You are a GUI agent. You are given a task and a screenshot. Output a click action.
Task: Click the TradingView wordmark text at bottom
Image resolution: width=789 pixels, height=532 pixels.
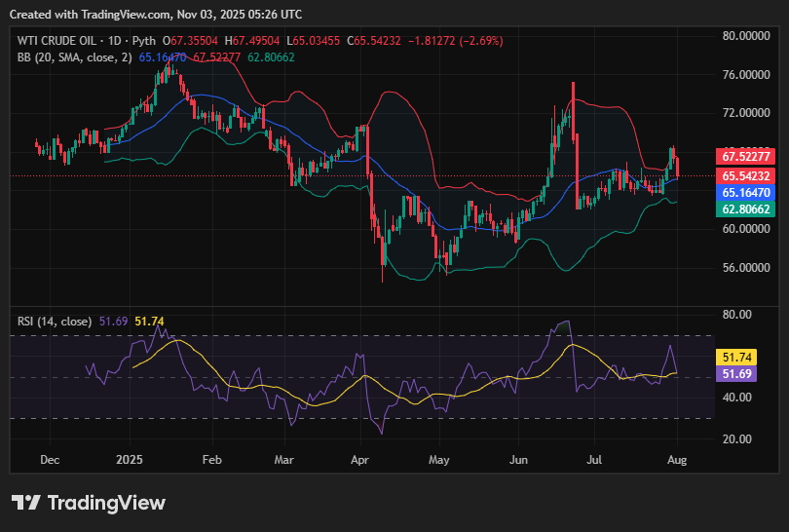(106, 503)
